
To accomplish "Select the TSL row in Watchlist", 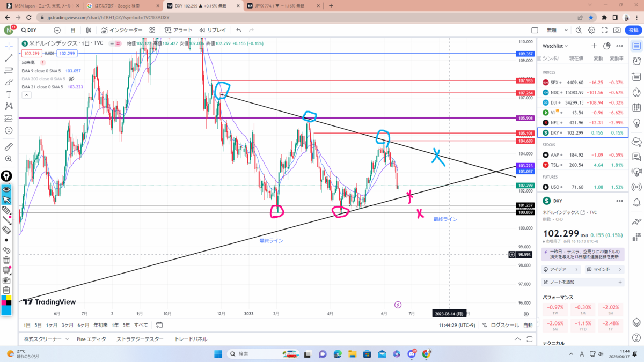I will (582, 165).
